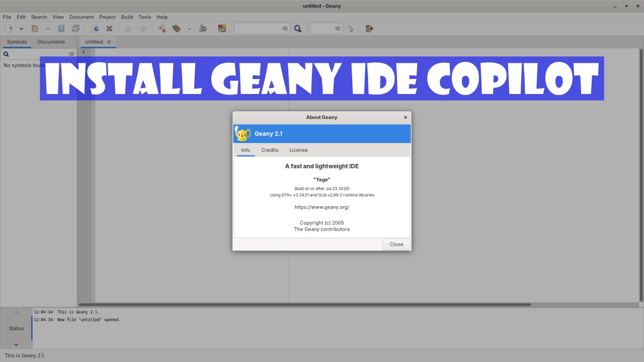Open the Search menu

pos(39,17)
